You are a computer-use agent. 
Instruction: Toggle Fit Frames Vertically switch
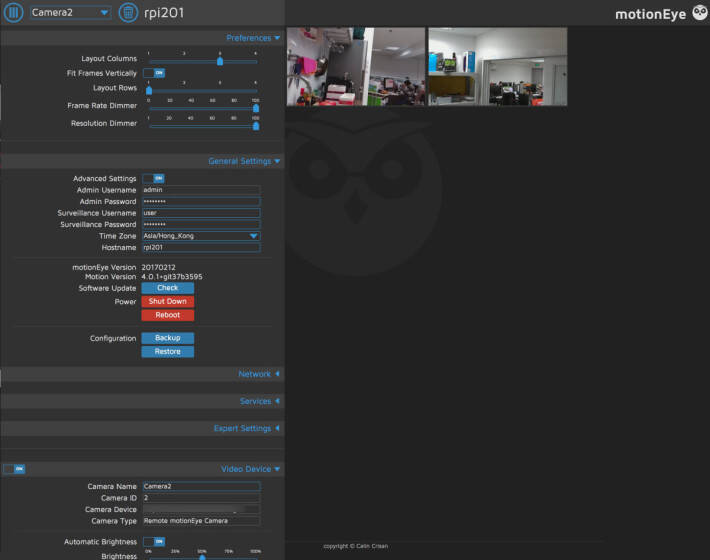pyautogui.click(x=154, y=73)
